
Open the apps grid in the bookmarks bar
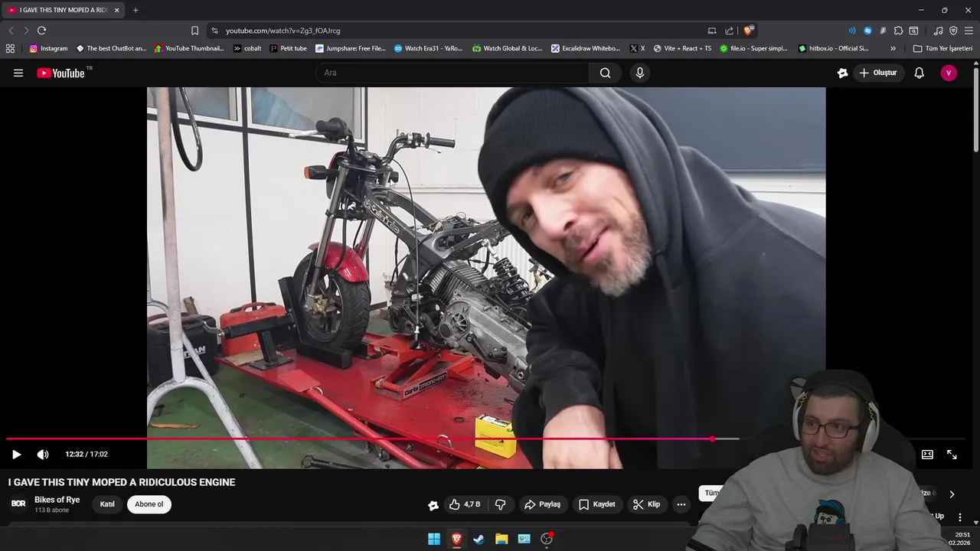pos(10,48)
